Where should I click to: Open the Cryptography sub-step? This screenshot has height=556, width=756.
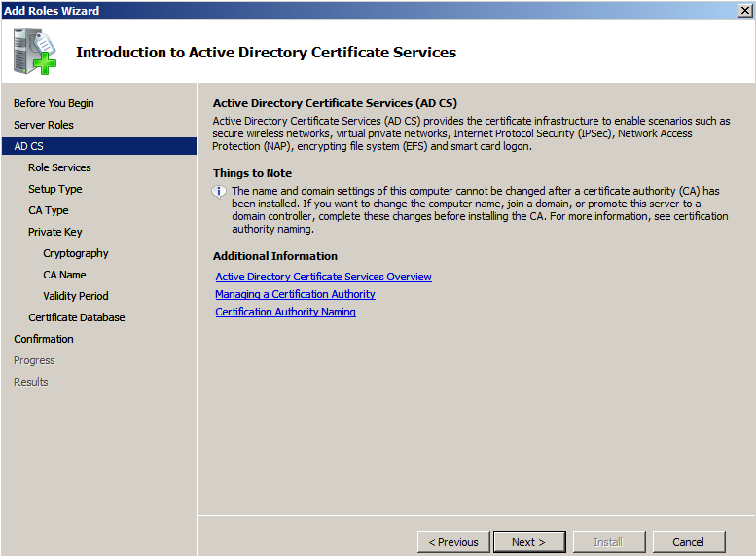point(76,253)
